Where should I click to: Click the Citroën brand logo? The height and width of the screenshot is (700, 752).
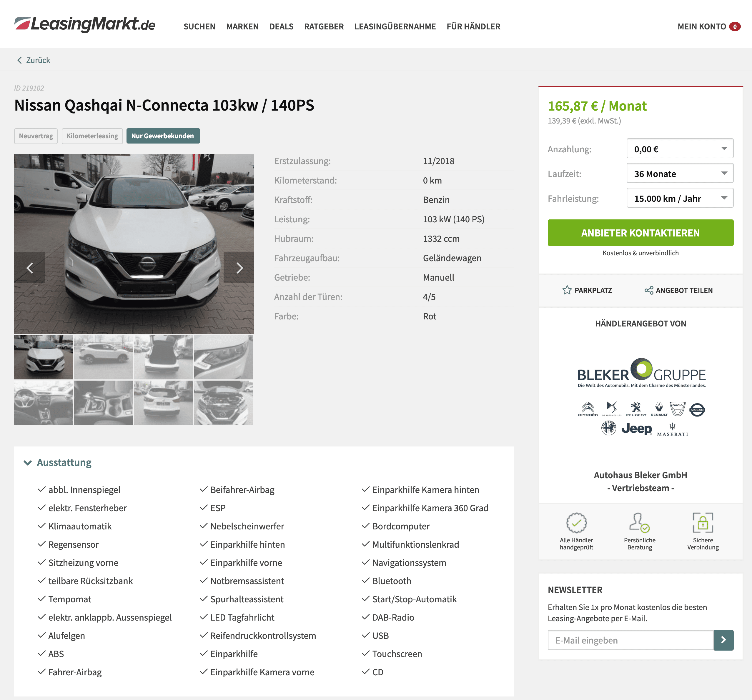tap(588, 409)
